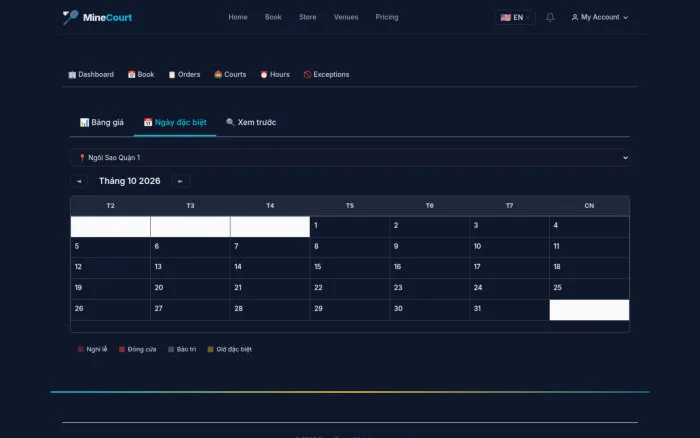
Task: Select day 1 in the calendar
Action: coord(350,227)
